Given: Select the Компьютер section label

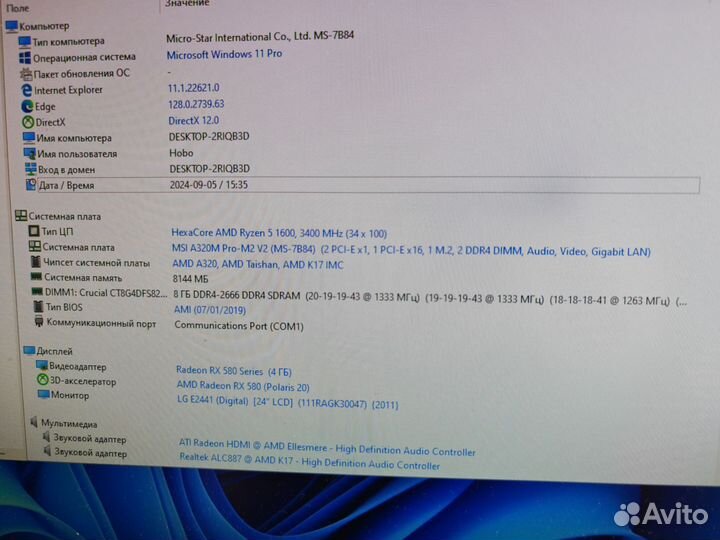Looking at the screenshot, I should pos(44,26).
